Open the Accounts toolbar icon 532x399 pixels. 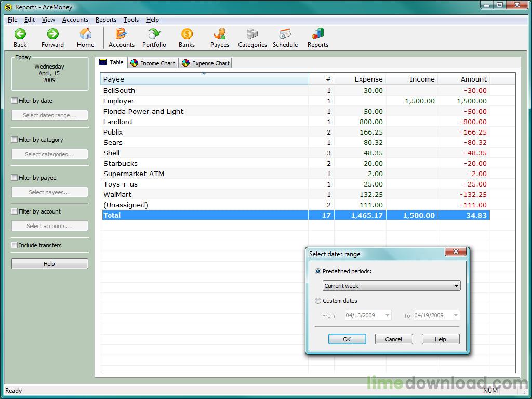[x=121, y=34]
